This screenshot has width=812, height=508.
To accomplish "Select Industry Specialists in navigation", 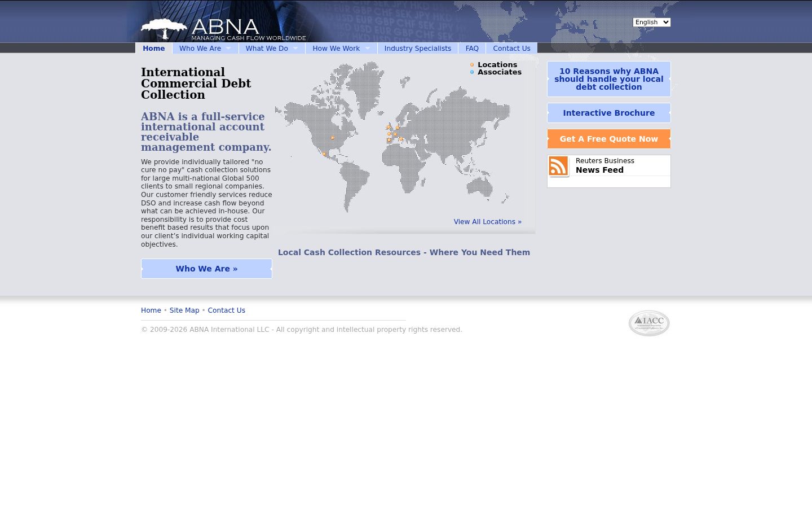I will coord(418,49).
